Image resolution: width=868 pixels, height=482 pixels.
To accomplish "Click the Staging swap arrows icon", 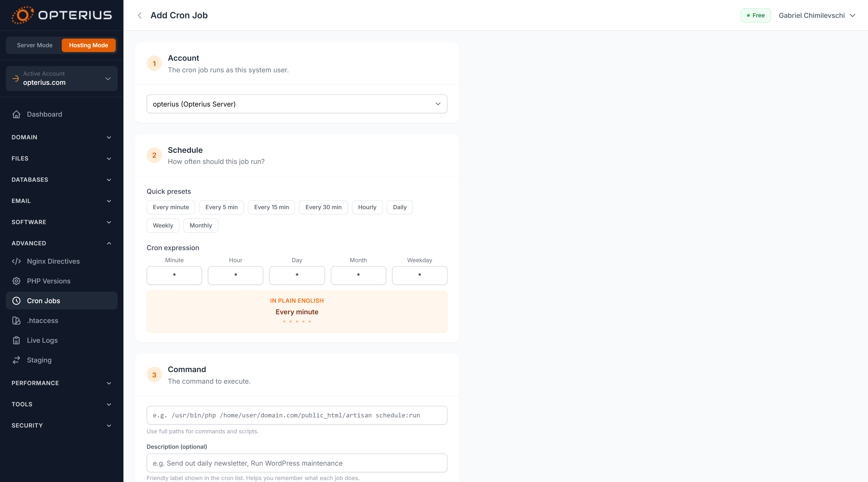I will pos(16,360).
